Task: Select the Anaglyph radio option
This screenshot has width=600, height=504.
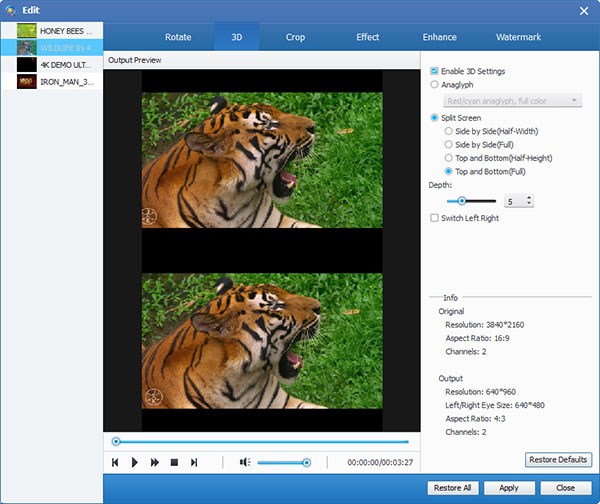Action: pyautogui.click(x=434, y=85)
